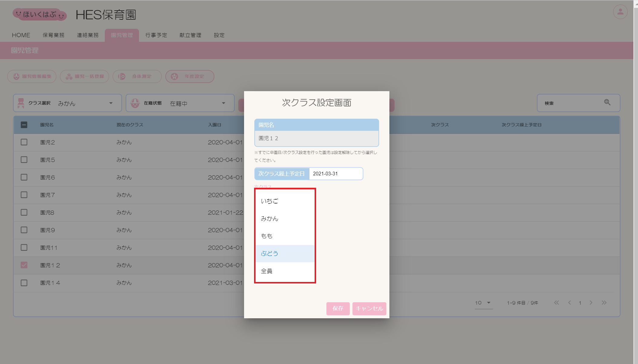Go to the first page arrow
The height and width of the screenshot is (364, 638).
tap(556, 303)
